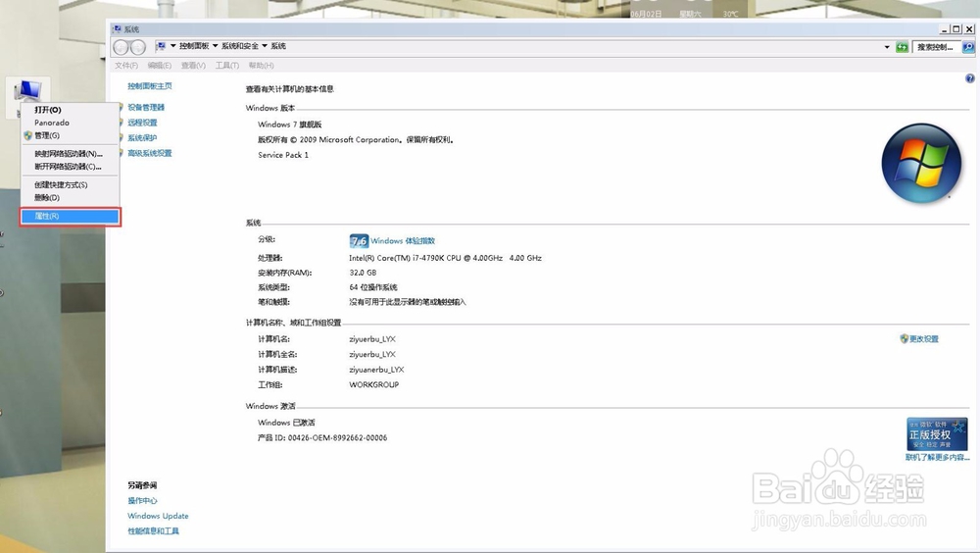Click 联机了解更多内容 link
Screen dimensions: 980x553
click(x=938, y=457)
